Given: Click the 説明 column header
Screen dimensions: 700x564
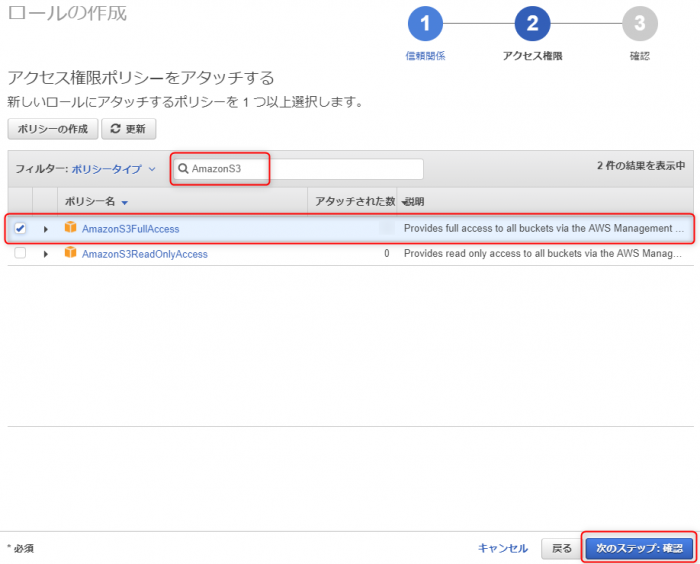Looking at the screenshot, I should coord(414,202).
